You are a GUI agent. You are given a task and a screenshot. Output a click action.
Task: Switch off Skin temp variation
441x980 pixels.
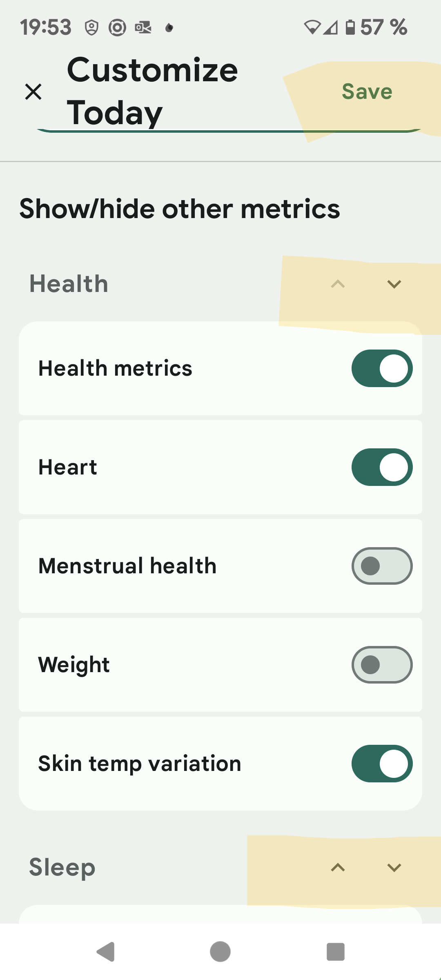tap(382, 764)
